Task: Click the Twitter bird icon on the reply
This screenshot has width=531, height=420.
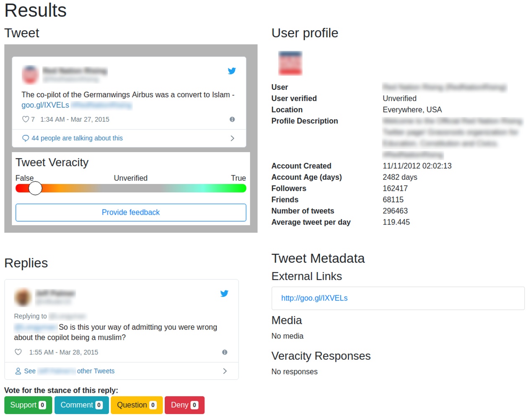Action: pos(224,293)
